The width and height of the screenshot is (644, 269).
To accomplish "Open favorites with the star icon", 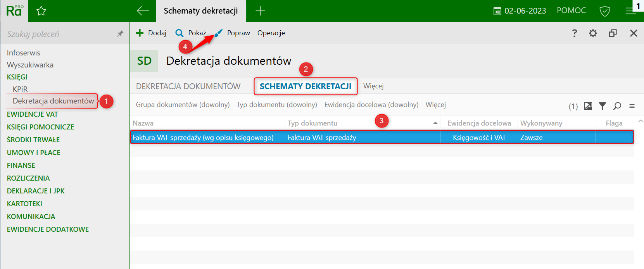I will point(41,11).
